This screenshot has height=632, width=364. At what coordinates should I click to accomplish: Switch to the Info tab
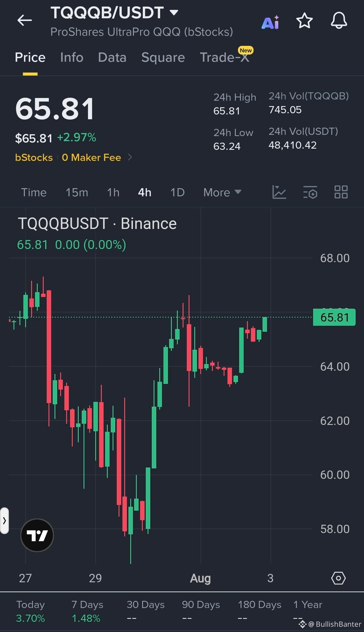[72, 57]
